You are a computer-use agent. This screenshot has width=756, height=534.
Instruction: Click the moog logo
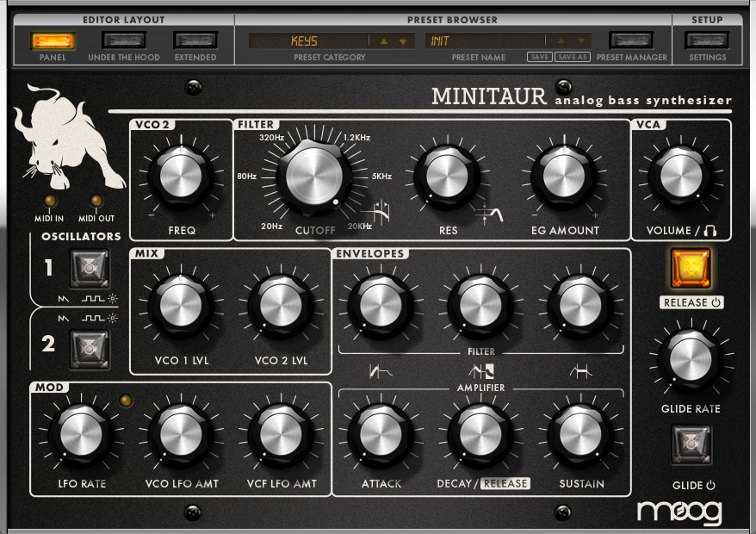tap(680, 512)
